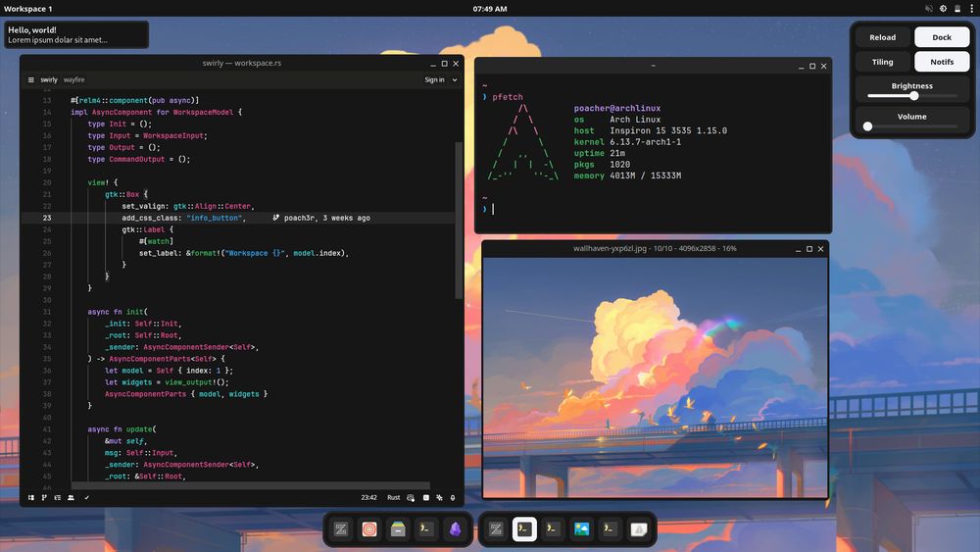Click the vertical scrollbar in the Zed editor
The image size is (980, 552).
pyautogui.click(x=459, y=220)
